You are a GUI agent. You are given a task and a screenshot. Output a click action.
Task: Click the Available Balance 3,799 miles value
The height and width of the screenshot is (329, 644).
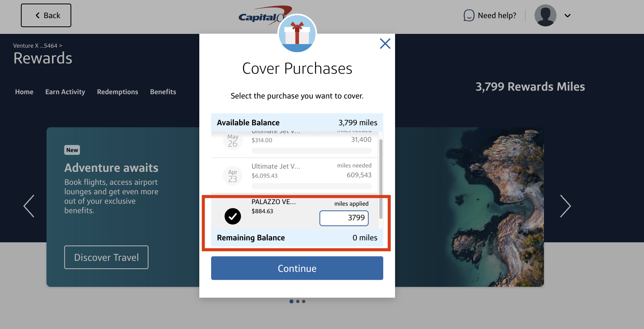tap(358, 123)
